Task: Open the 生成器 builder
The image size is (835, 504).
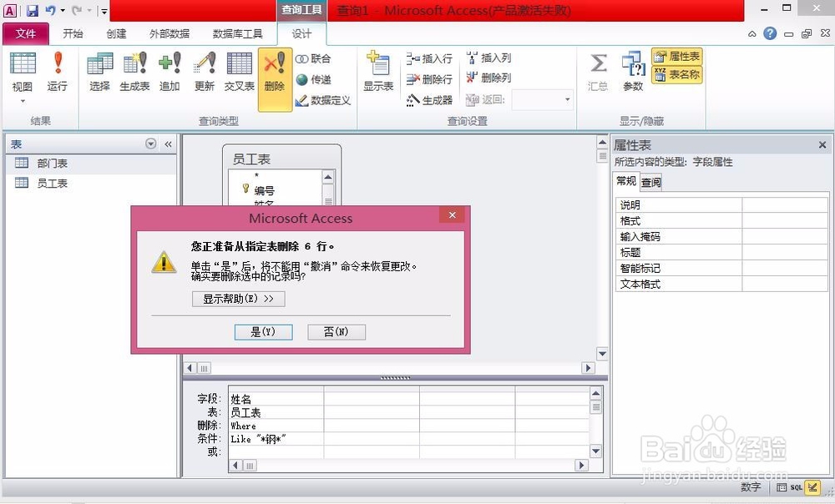Action: [x=429, y=100]
